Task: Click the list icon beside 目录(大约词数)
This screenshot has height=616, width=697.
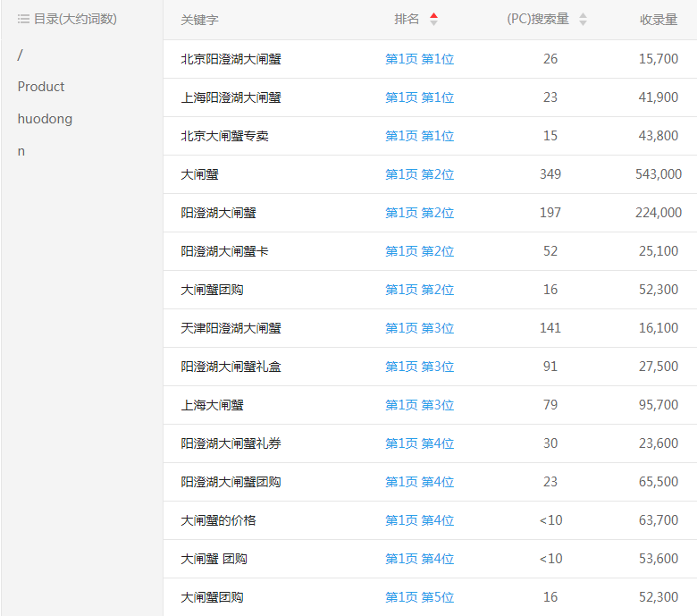Action: [23, 19]
